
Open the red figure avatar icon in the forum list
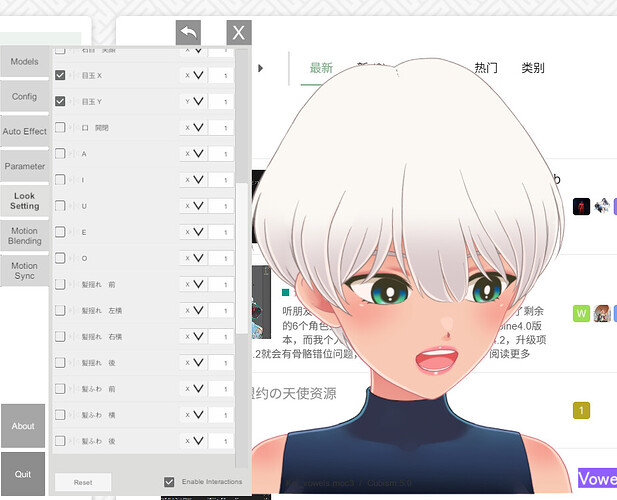click(581, 207)
